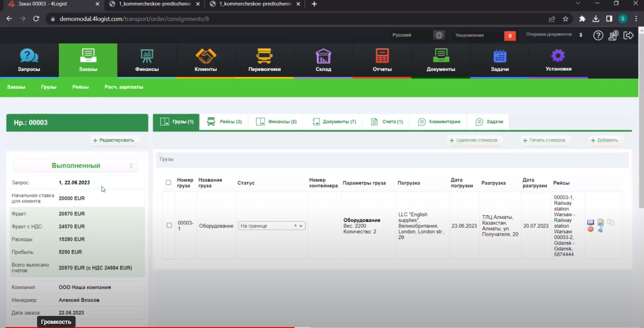Expand the На границе status dropdown
Screen dimensions: 644x328
click(272, 226)
